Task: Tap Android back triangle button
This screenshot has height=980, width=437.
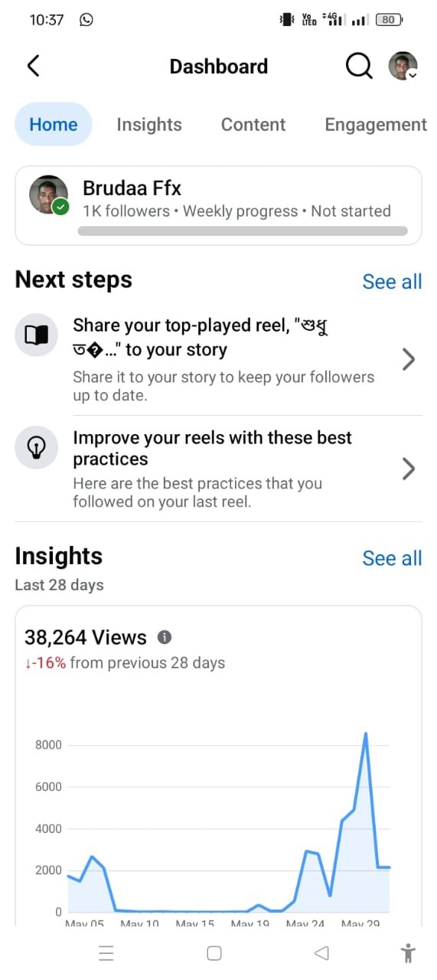Action: tap(322, 953)
